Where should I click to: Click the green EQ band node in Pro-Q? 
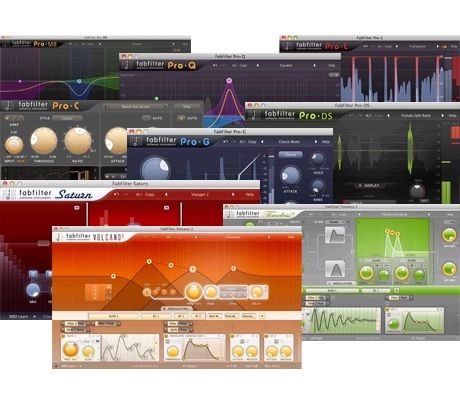(157, 98)
